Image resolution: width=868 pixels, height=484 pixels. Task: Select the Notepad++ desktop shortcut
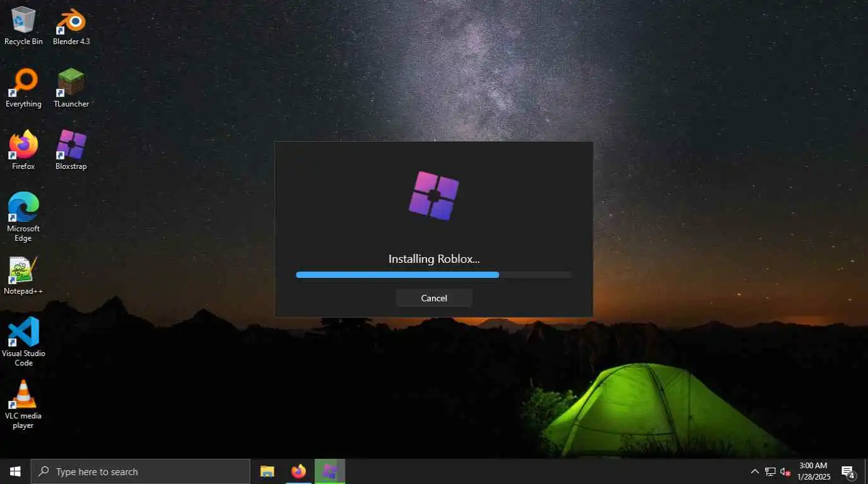coord(23,275)
